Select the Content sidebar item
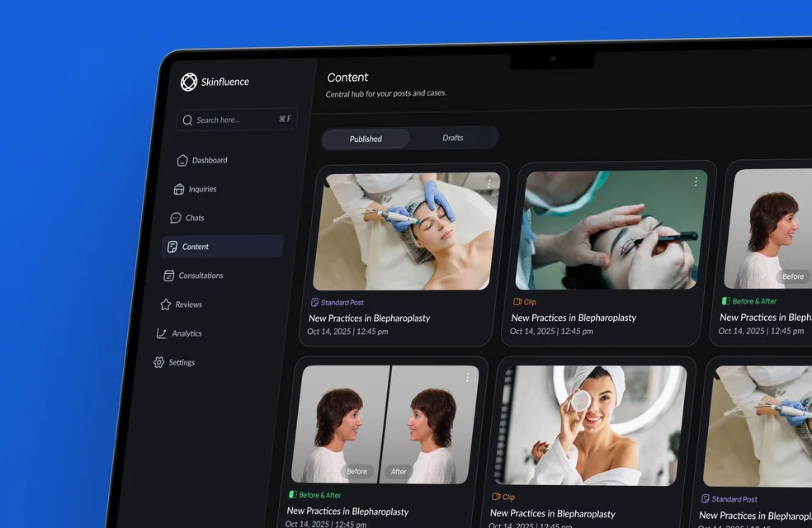This screenshot has width=812, height=528. (223, 247)
